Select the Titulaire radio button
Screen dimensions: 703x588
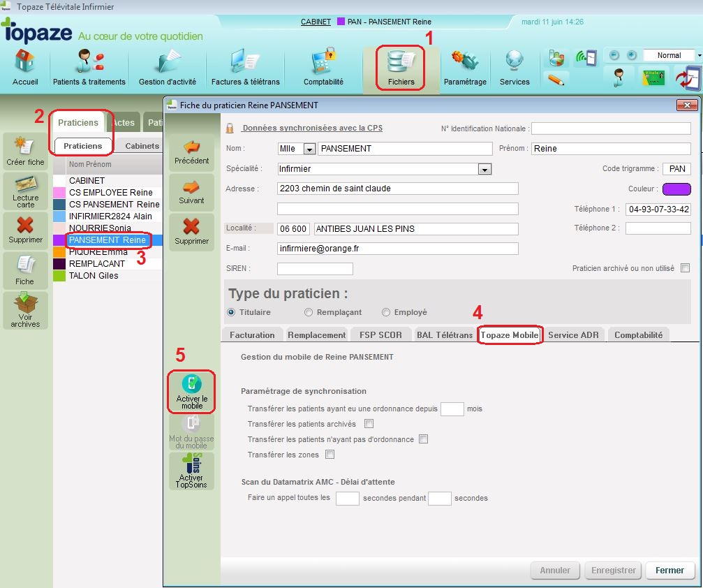click(231, 312)
